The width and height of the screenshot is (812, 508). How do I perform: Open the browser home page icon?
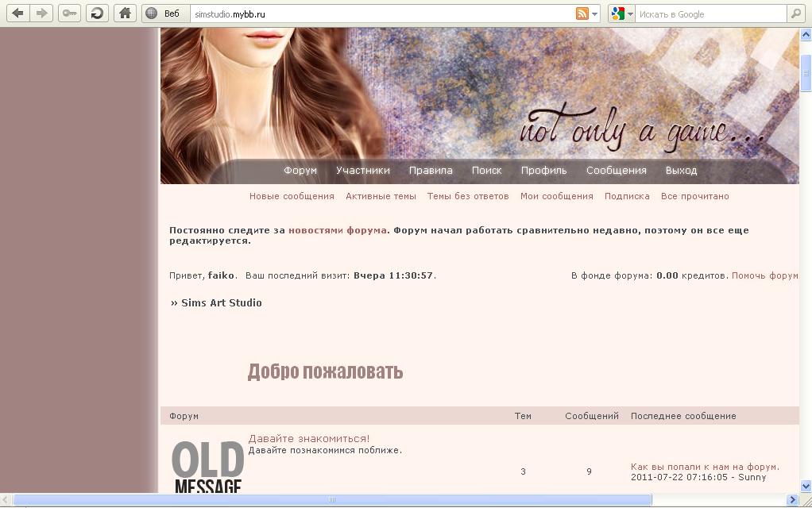[x=125, y=13]
